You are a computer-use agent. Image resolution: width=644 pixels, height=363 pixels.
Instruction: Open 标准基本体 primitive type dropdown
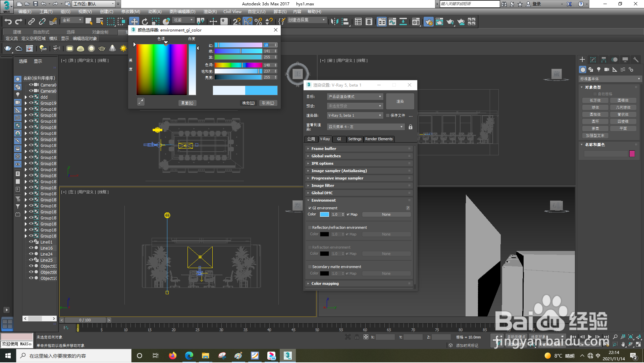[x=610, y=79]
